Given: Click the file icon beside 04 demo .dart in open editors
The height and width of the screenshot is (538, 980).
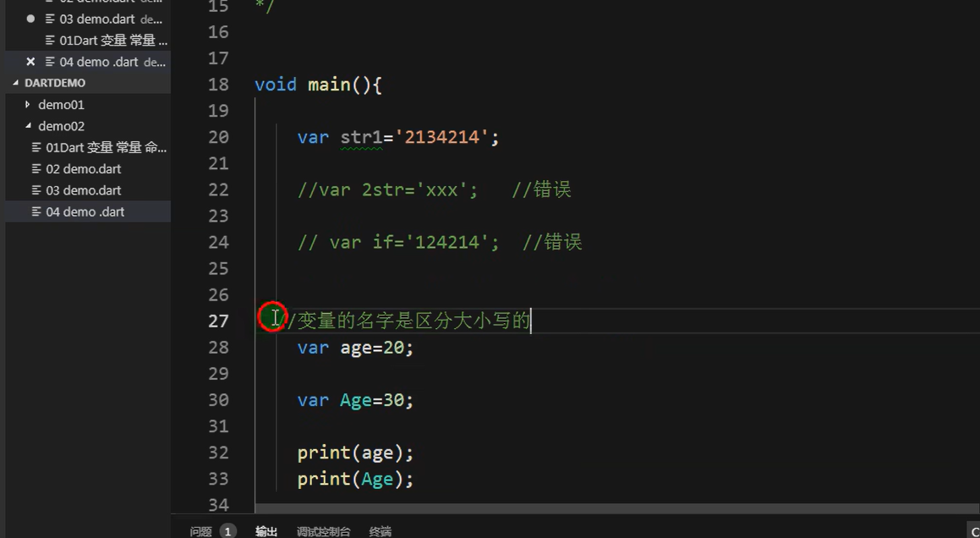Looking at the screenshot, I should point(49,62).
